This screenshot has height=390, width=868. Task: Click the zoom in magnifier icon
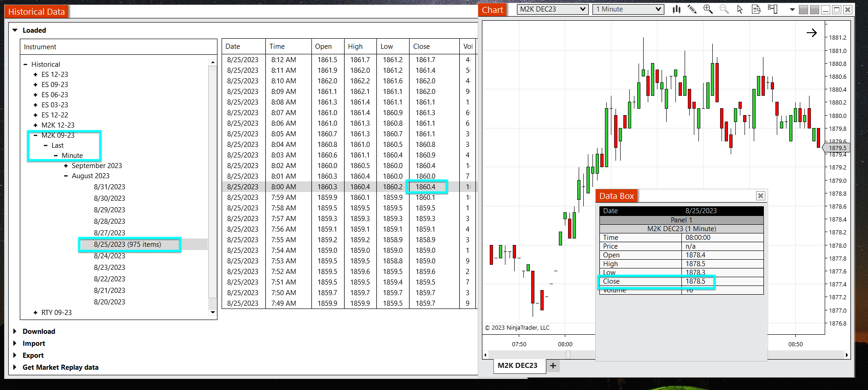coord(708,9)
